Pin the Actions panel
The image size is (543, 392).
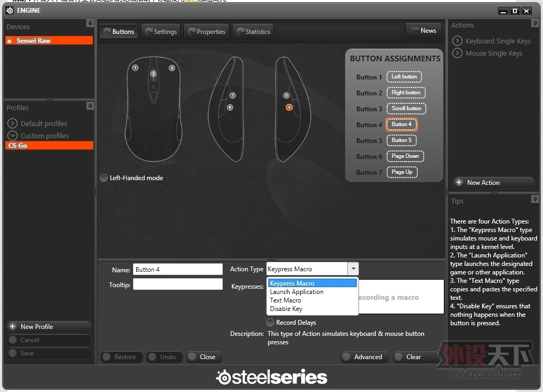pyautogui.click(x=535, y=23)
